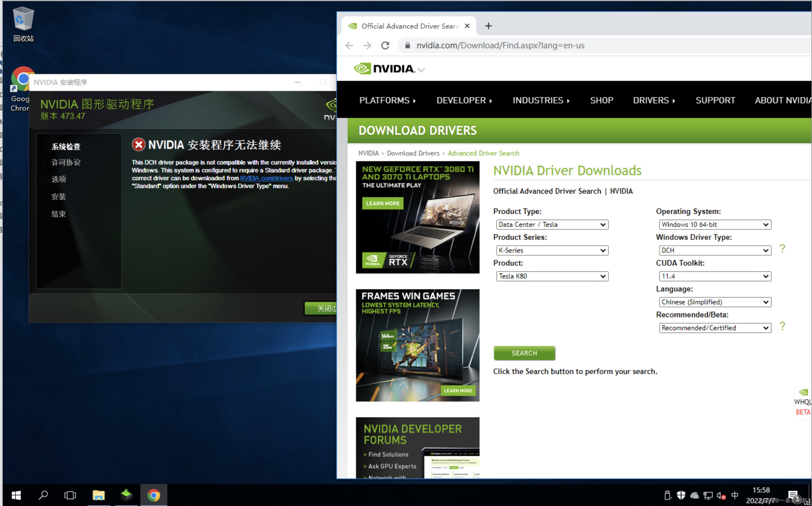Viewport: 812px width, 506px height.
Task: Open help for Windows Driver Type
Action: (782, 249)
